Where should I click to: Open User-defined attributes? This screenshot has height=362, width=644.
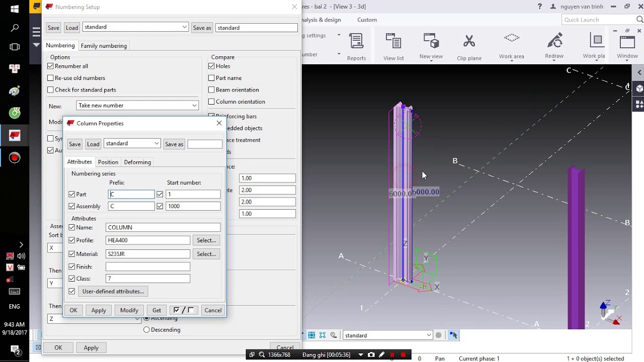113,292
